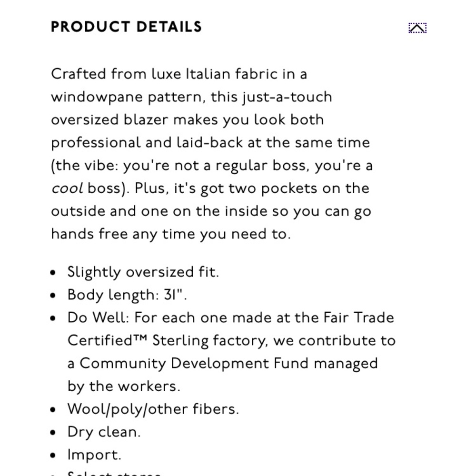Viewport: 476px width, 476px height.
Task: Click "Community Development Fund" text
Action: [x=194, y=363]
